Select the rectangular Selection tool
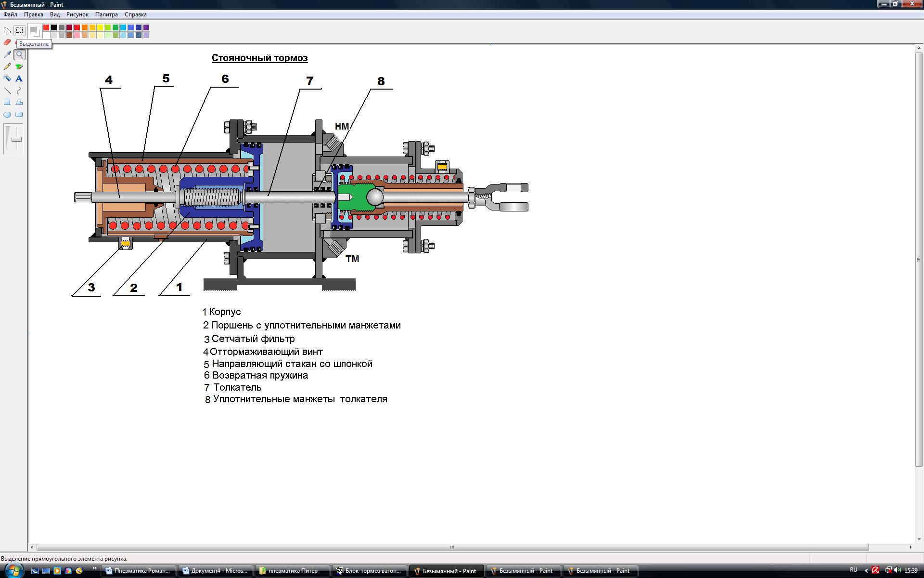Image resolution: width=924 pixels, height=578 pixels. [19, 30]
